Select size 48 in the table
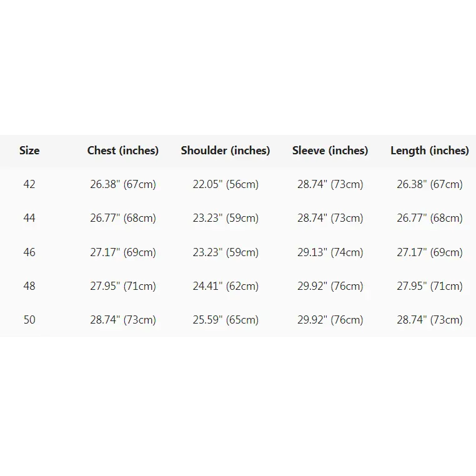This screenshot has height=476, width=476. 29,286
